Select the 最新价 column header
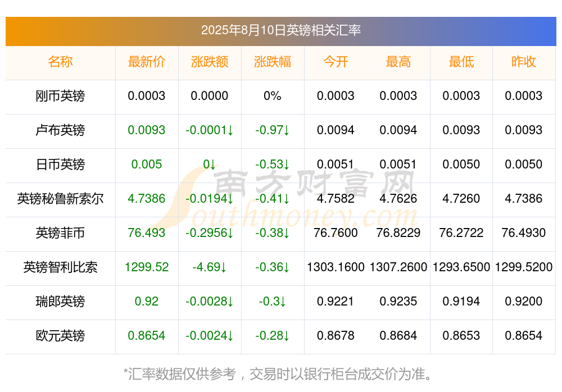 (147, 62)
